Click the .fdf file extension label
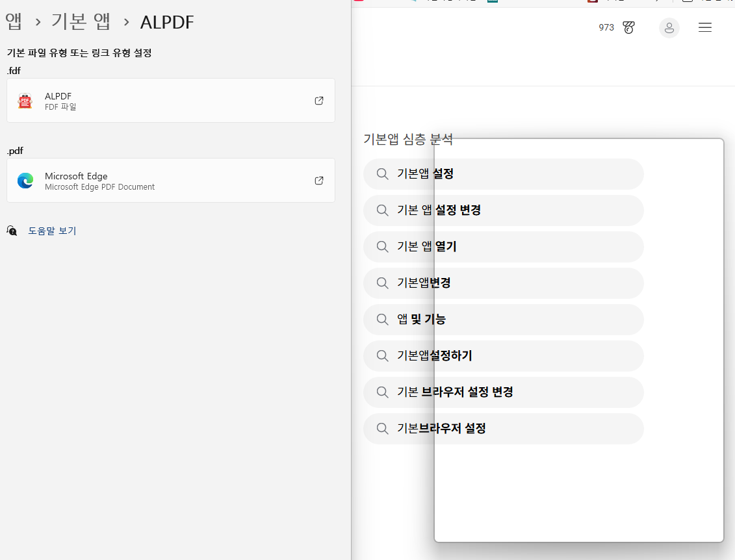 (14, 71)
